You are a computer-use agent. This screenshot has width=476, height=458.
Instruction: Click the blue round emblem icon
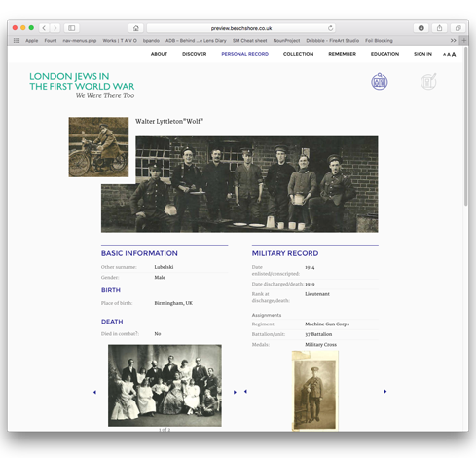pos(380,81)
